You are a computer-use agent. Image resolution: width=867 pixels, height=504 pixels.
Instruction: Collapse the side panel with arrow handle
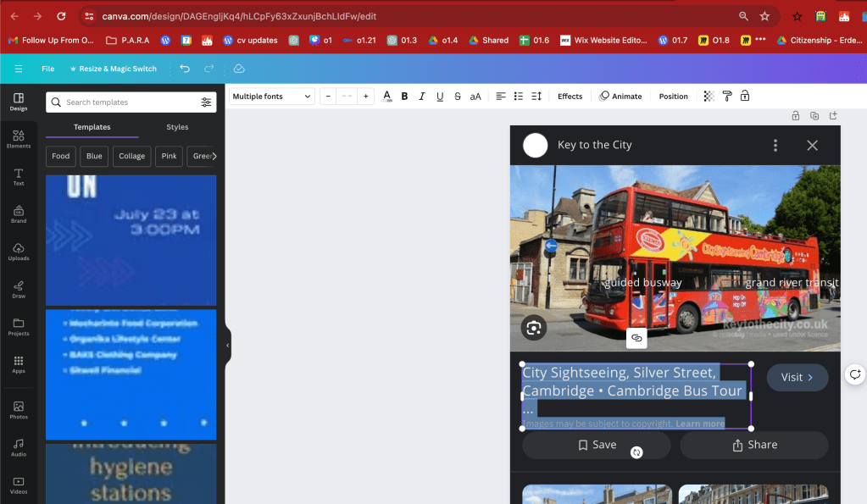click(228, 346)
